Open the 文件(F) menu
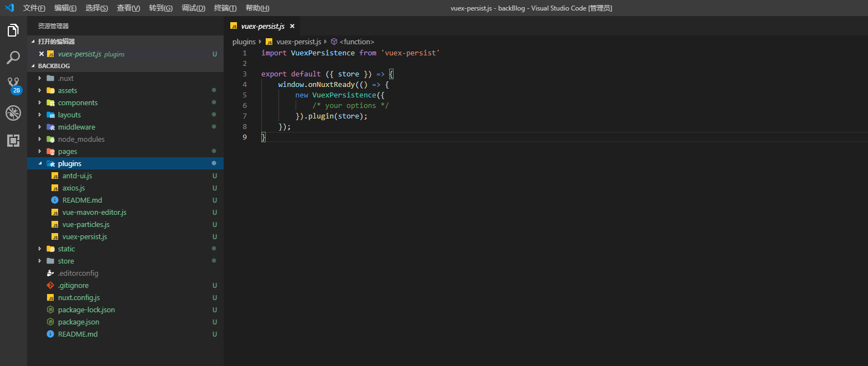 click(34, 8)
